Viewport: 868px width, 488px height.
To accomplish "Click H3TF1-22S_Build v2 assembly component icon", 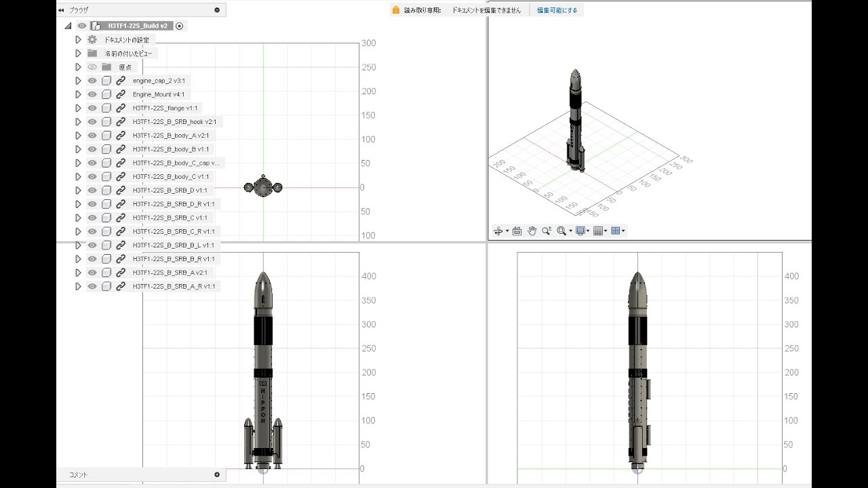I will 96,26.
